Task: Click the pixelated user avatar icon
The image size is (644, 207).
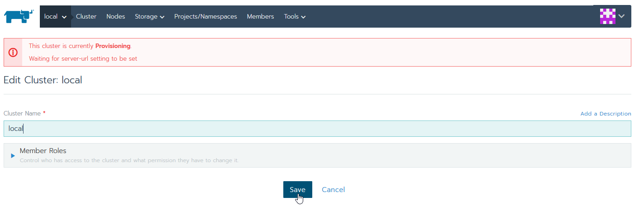Action: [607, 16]
